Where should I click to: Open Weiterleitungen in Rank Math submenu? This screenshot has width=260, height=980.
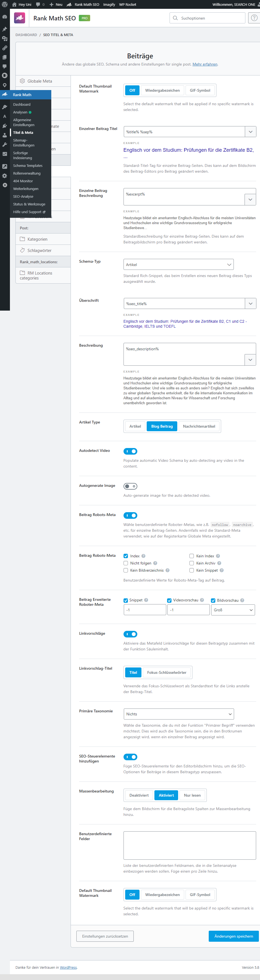[26, 189]
